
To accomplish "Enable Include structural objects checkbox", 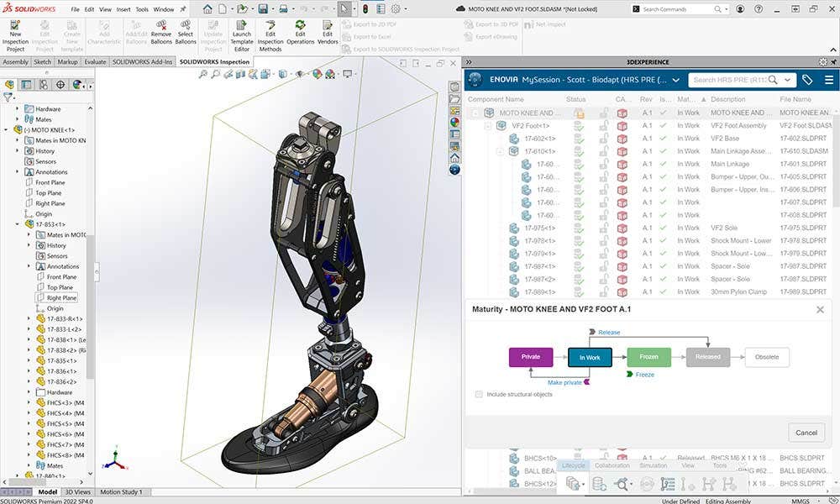I will point(479,394).
